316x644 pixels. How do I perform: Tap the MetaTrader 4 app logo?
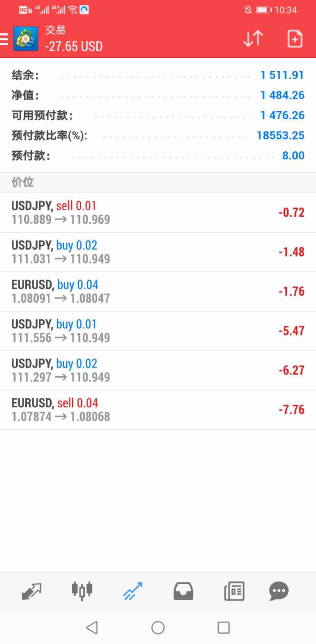click(26, 39)
